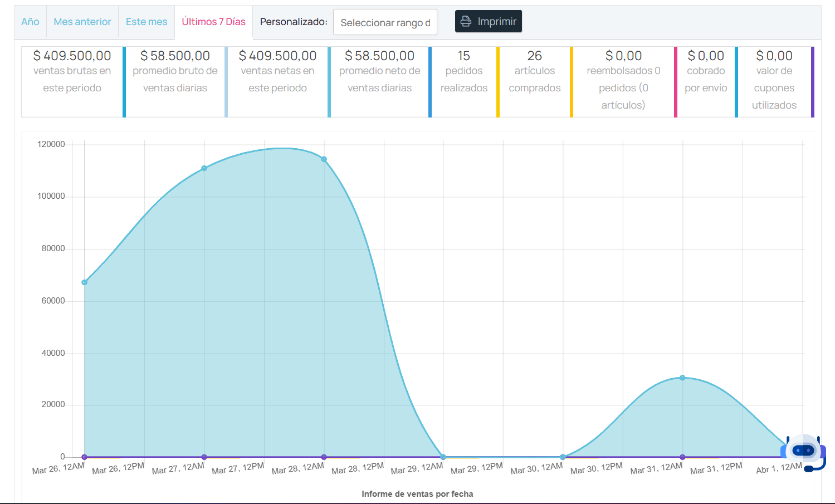
Task: Select the Mar 28 sales data point
Action: (324, 159)
